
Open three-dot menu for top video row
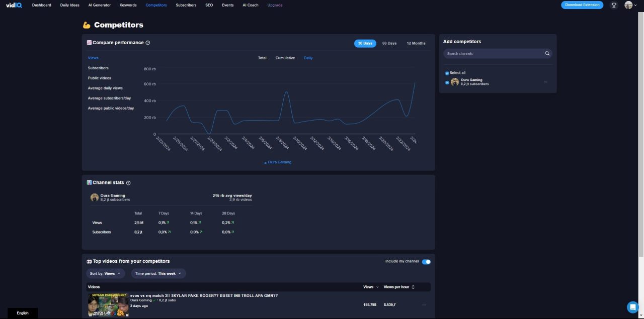pyautogui.click(x=424, y=305)
